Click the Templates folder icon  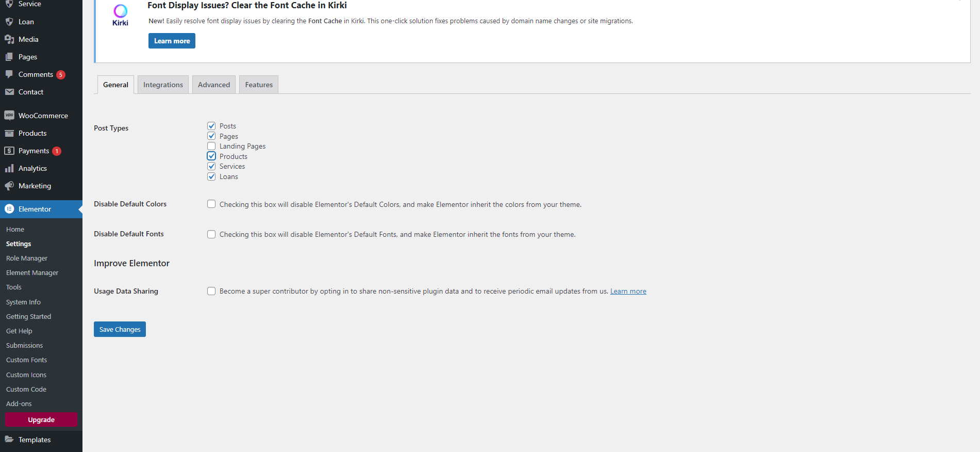point(9,440)
